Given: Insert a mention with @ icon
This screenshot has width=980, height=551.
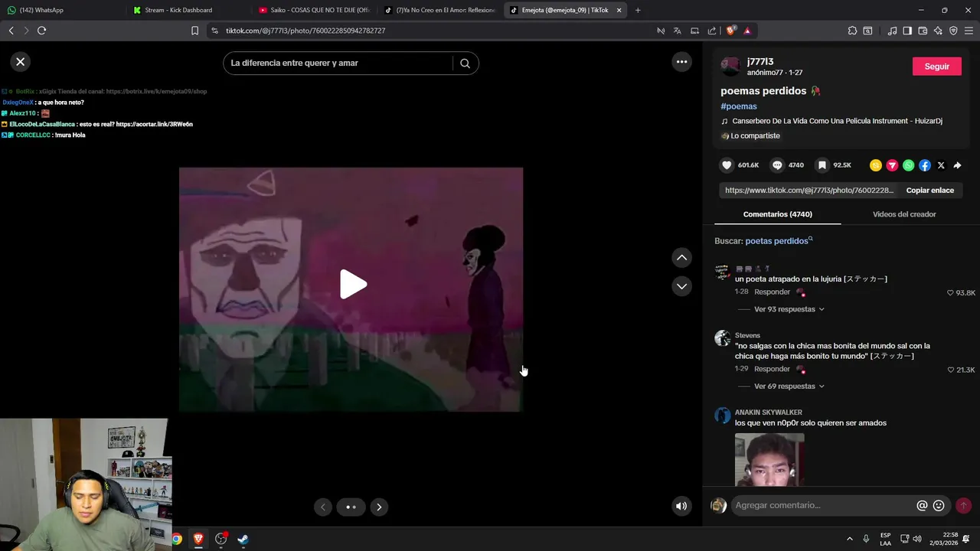Looking at the screenshot, I should [x=922, y=506].
